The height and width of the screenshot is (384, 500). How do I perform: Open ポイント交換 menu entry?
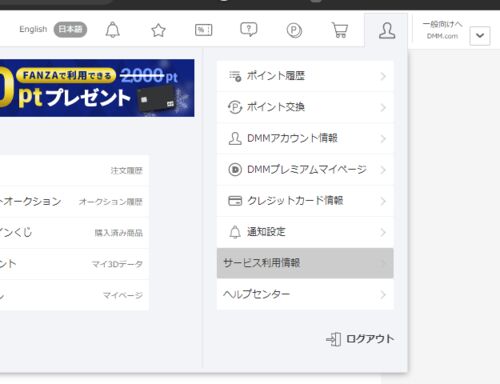click(305, 107)
